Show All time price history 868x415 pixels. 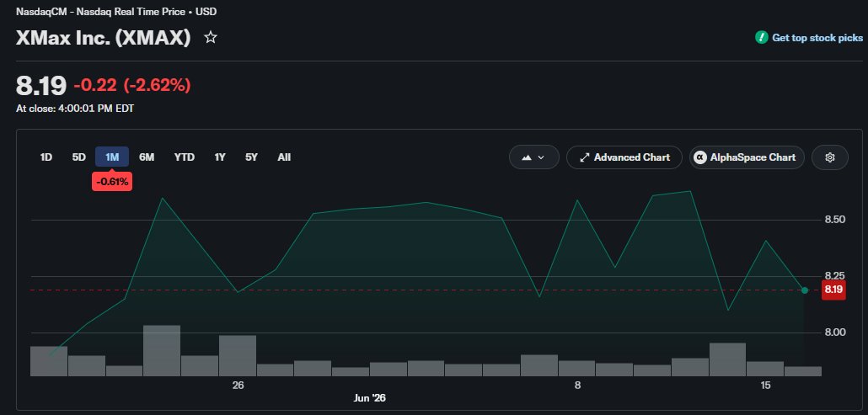(x=284, y=157)
